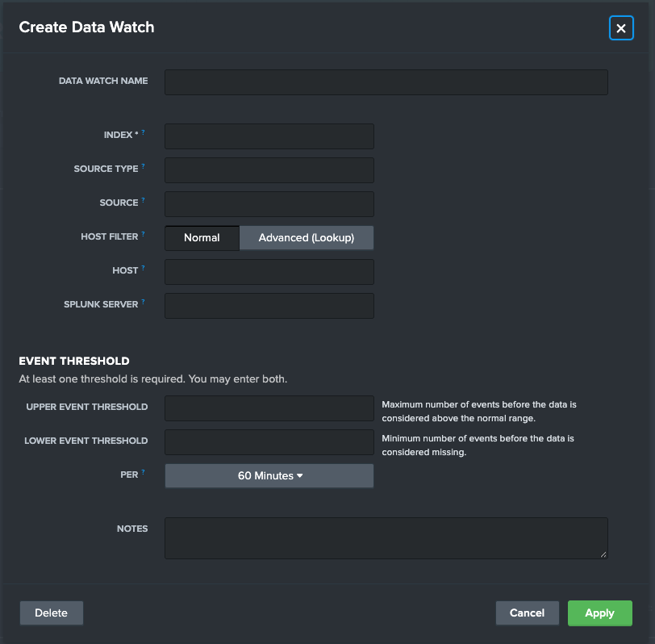Focus the Data Watch Name field
Screen dimensions: 655x644
386,82
